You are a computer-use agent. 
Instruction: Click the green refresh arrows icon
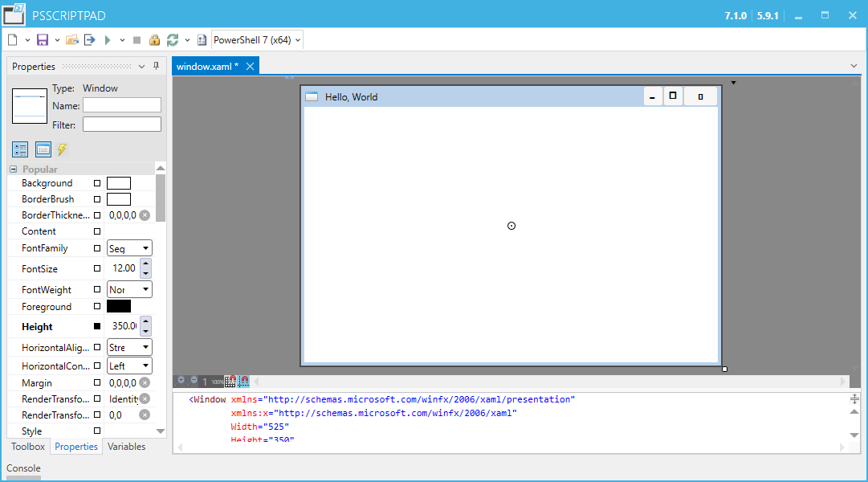coord(172,40)
